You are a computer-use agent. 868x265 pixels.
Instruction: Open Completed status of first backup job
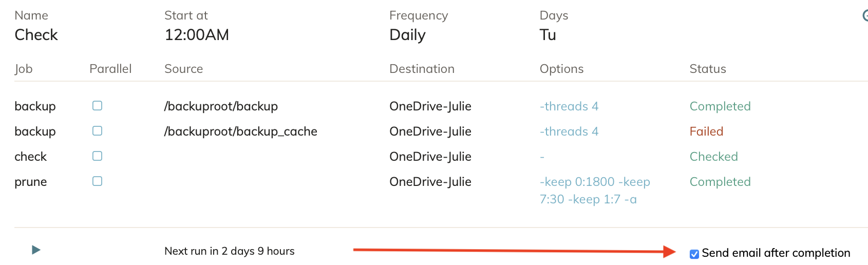[x=720, y=106]
